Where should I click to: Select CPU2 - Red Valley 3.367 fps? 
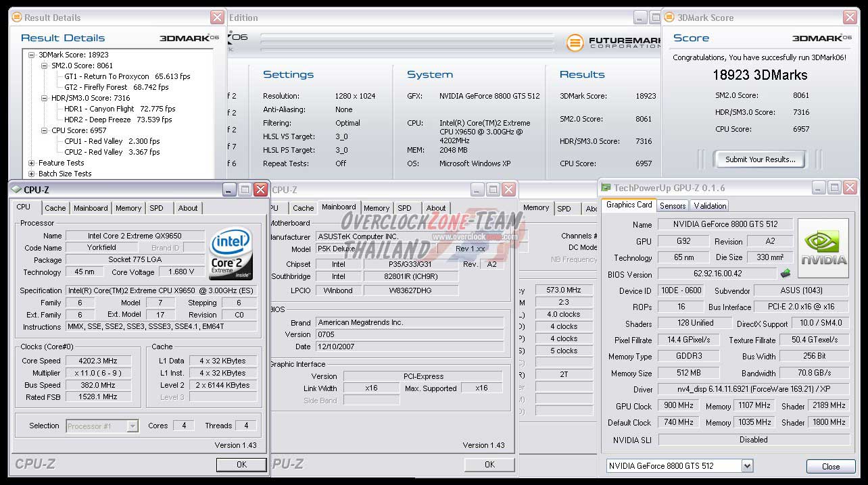(x=112, y=152)
